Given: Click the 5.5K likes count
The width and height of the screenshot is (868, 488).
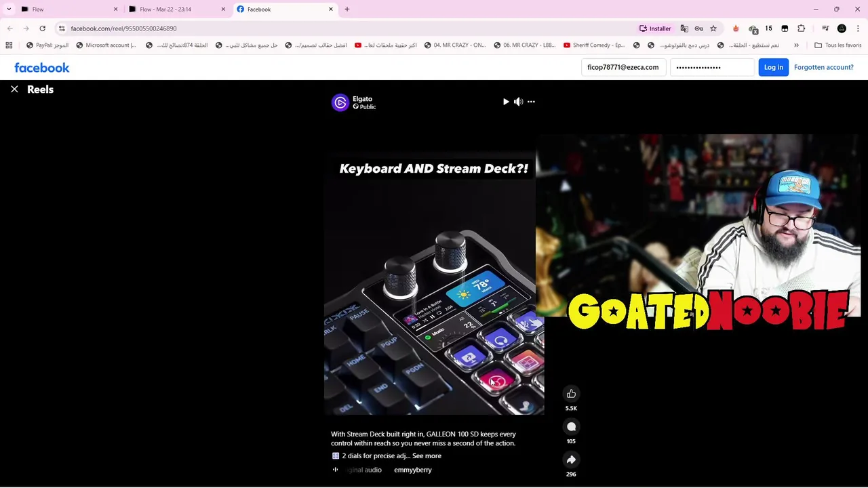Looking at the screenshot, I should pyautogui.click(x=571, y=409).
